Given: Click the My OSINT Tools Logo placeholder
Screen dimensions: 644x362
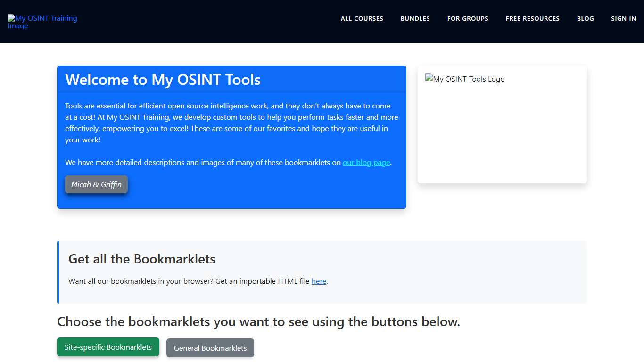Looking at the screenshot, I should click(464, 79).
